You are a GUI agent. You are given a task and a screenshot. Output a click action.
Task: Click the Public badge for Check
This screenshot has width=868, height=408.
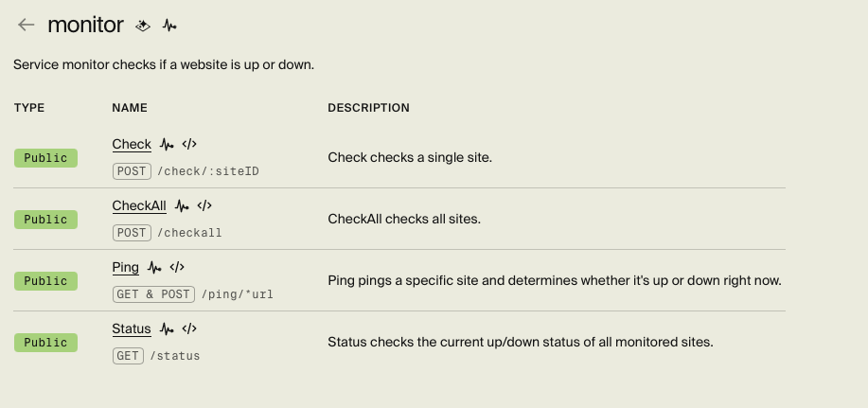pos(45,158)
